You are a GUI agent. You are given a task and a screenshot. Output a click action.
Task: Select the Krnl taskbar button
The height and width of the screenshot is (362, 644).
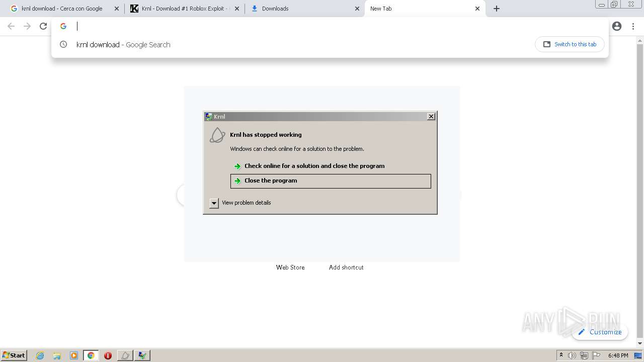[125, 355]
